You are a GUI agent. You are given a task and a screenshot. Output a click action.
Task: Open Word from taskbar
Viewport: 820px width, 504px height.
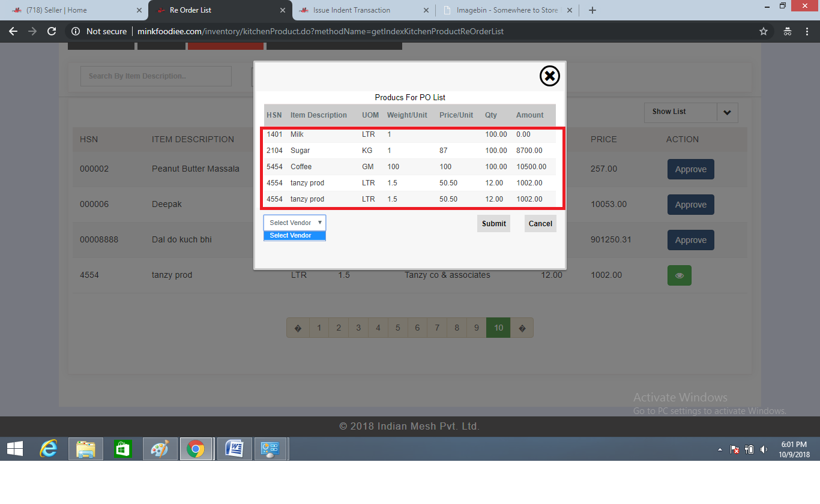click(234, 449)
